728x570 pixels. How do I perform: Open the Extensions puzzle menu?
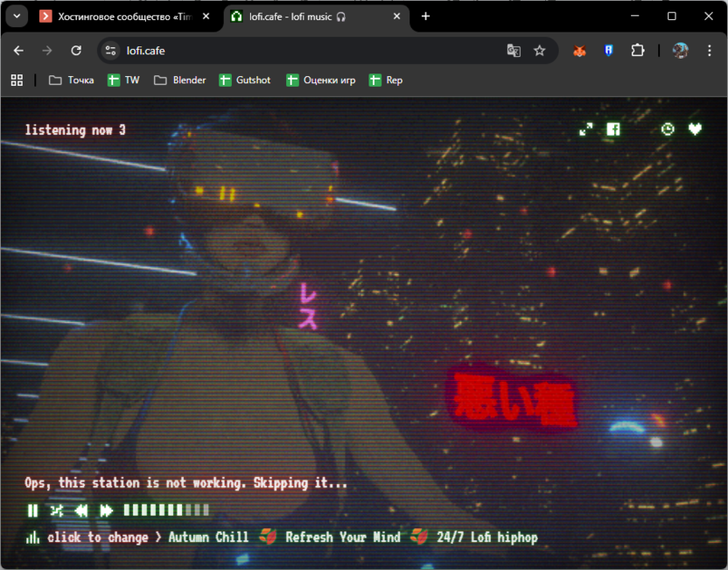638,51
